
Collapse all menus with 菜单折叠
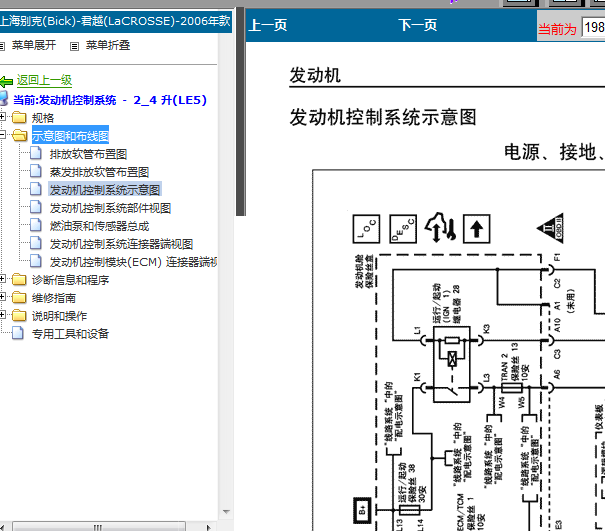coord(108,46)
